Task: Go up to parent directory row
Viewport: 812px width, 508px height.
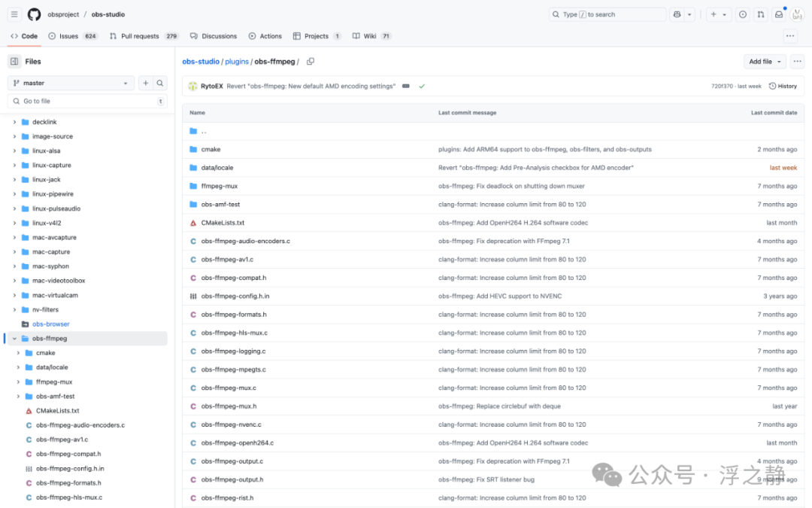Action: click(493, 131)
